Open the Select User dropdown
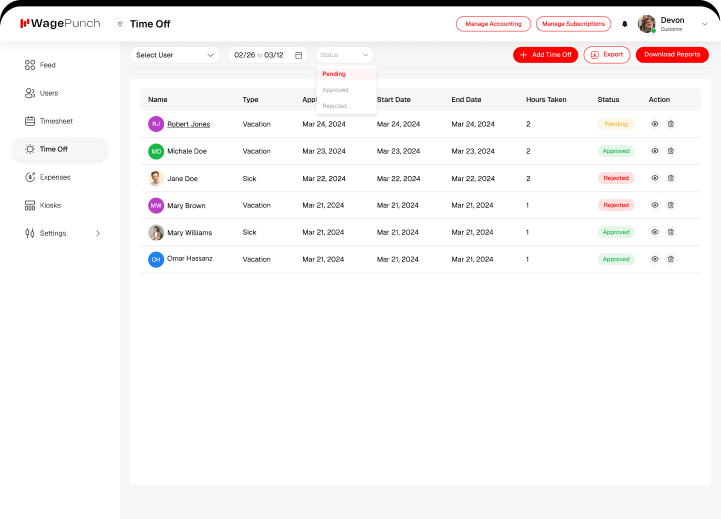 175,55
